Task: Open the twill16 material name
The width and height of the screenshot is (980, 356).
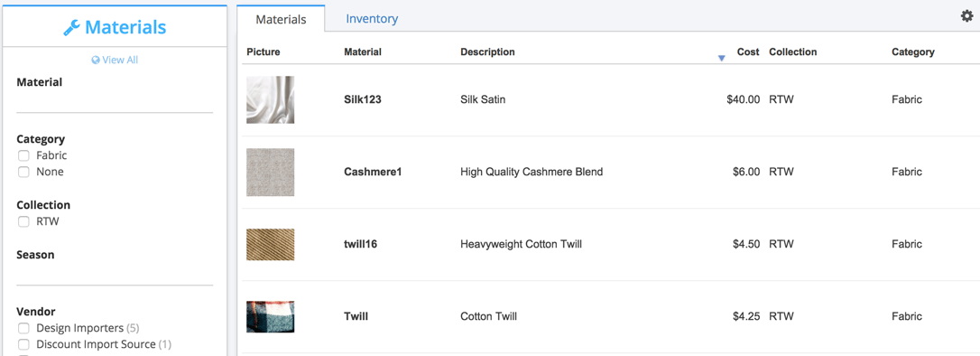Action: coord(360,244)
